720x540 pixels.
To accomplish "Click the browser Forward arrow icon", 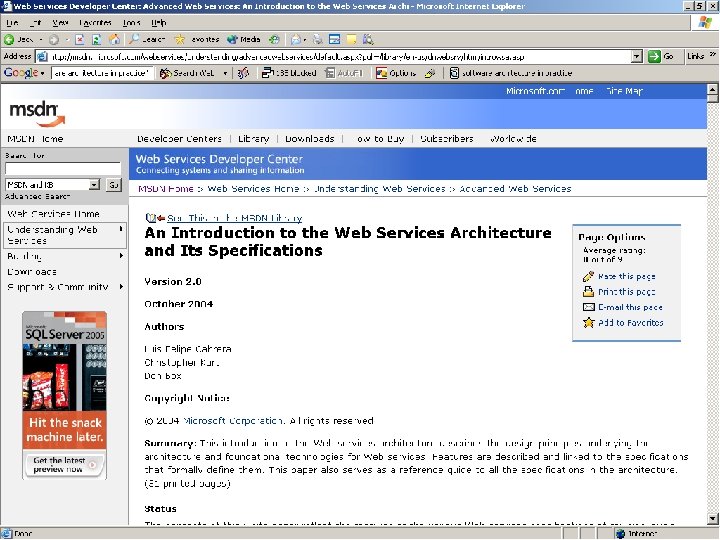I will (x=54, y=39).
